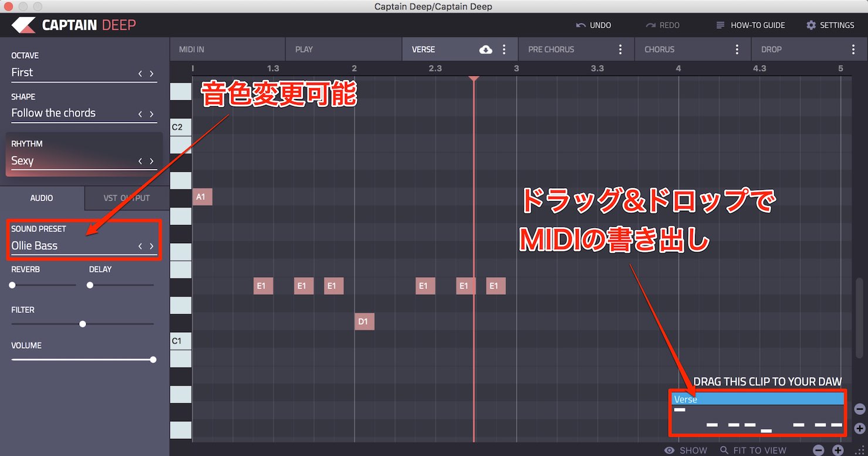Select the D1 note block

(364, 321)
